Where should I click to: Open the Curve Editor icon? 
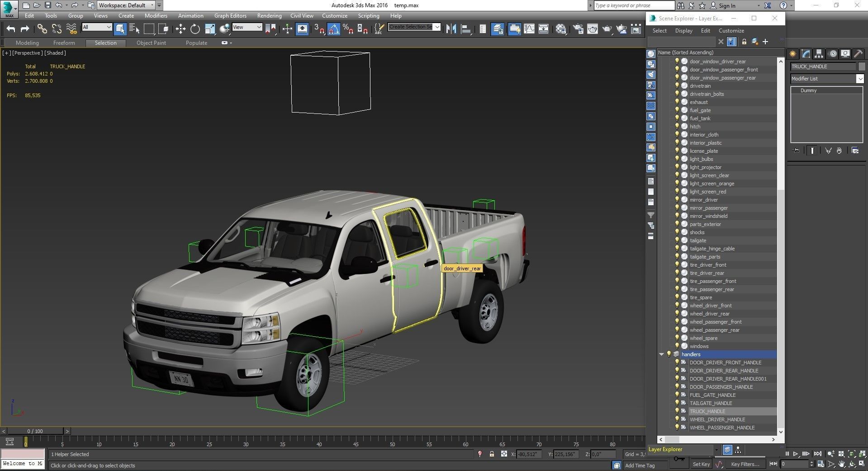coord(529,29)
